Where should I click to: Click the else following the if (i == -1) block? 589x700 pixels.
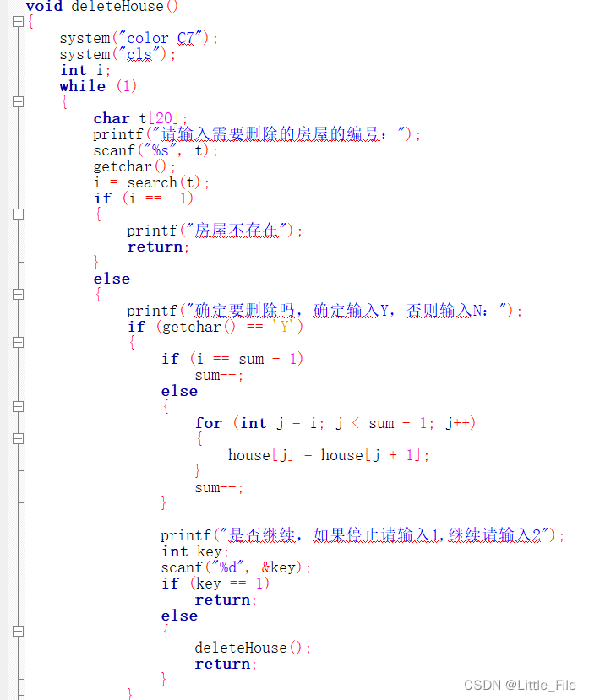point(112,279)
